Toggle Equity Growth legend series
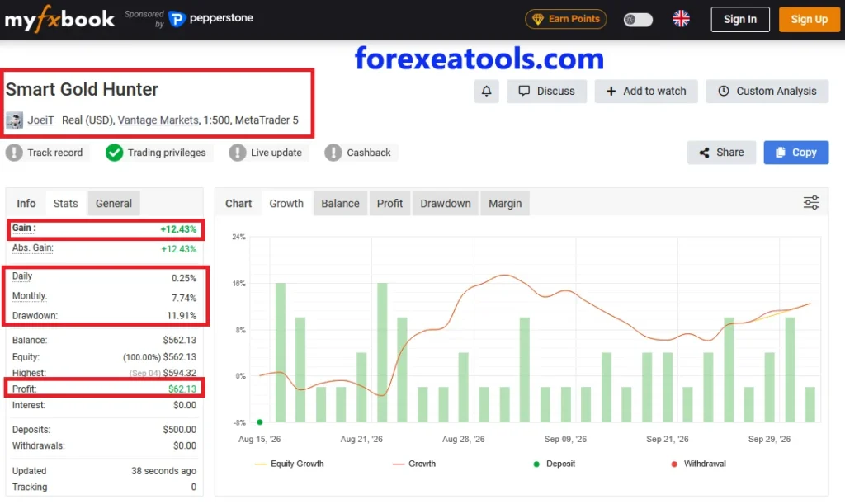This screenshot has height=504, width=845. tap(290, 464)
